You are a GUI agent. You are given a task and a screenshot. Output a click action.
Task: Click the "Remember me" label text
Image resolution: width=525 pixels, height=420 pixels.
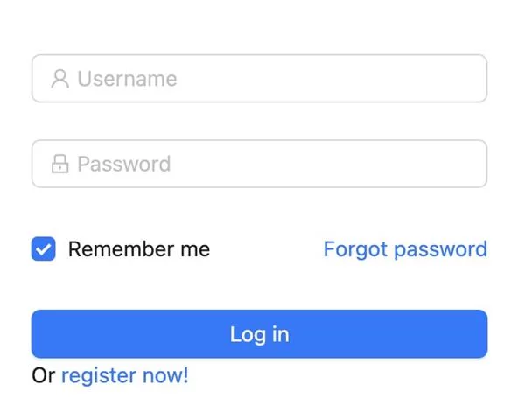click(138, 249)
